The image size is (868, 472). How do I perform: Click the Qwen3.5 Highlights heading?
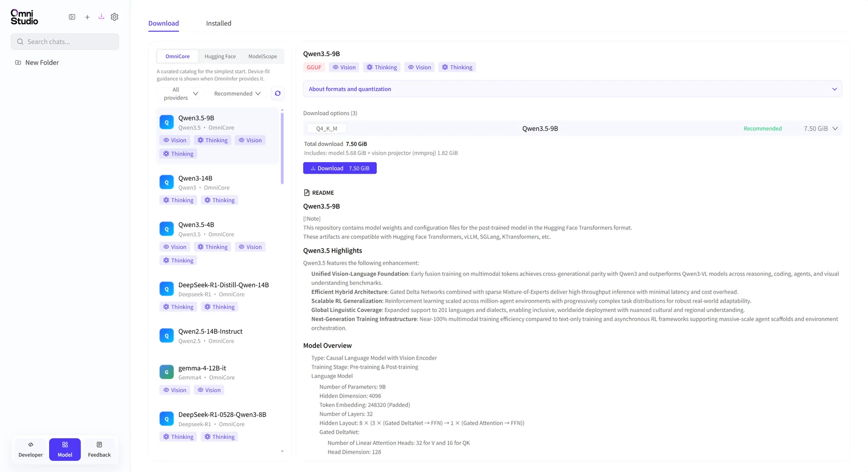pos(333,251)
